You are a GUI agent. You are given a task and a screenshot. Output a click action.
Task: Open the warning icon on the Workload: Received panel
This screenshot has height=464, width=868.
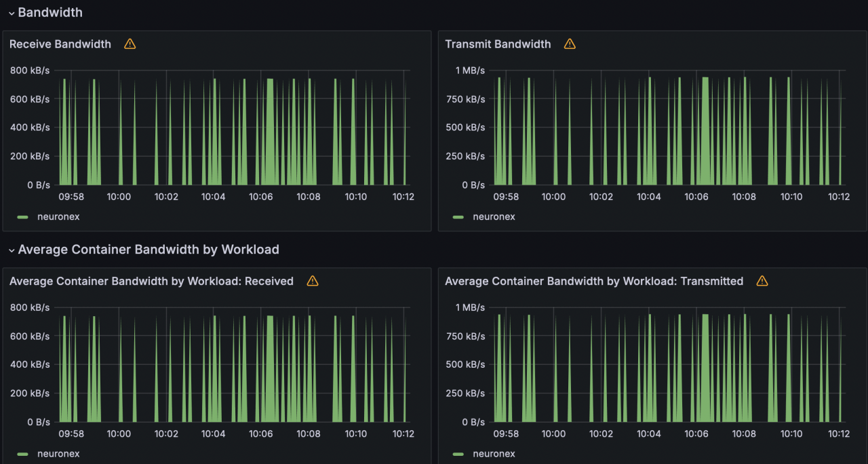point(313,281)
